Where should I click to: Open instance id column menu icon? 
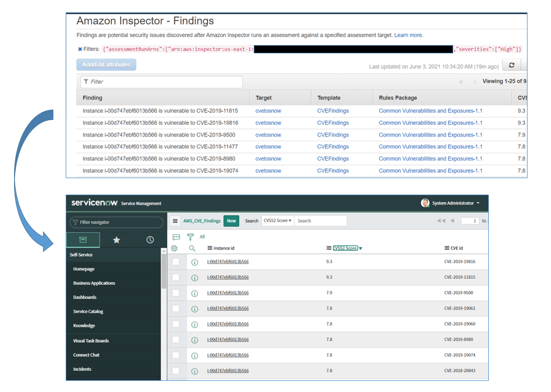[210, 248]
